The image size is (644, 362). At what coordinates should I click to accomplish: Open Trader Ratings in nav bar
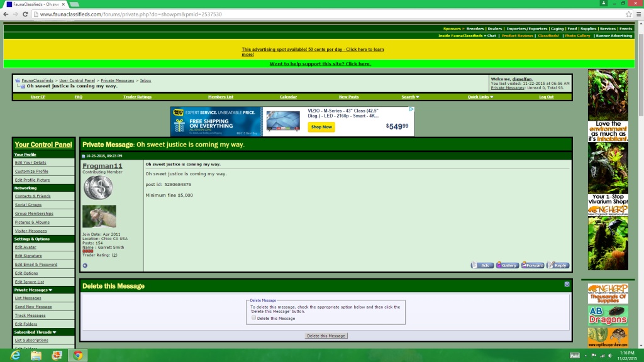tap(137, 97)
